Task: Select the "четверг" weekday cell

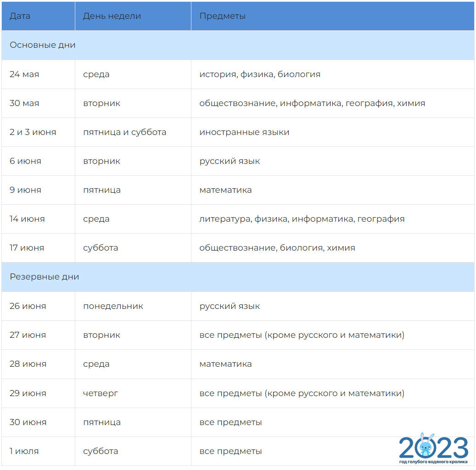Action: [x=101, y=393]
